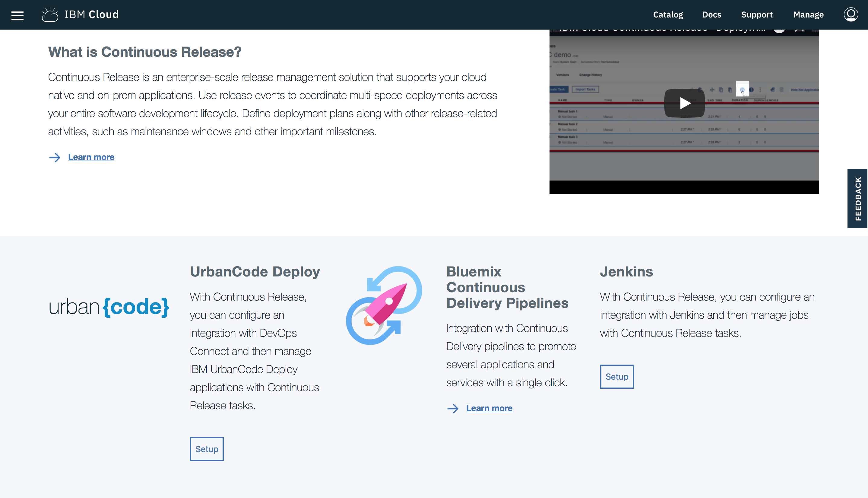Click the Bluemix rocket pipeline icon
868x498 pixels.
pos(384,305)
